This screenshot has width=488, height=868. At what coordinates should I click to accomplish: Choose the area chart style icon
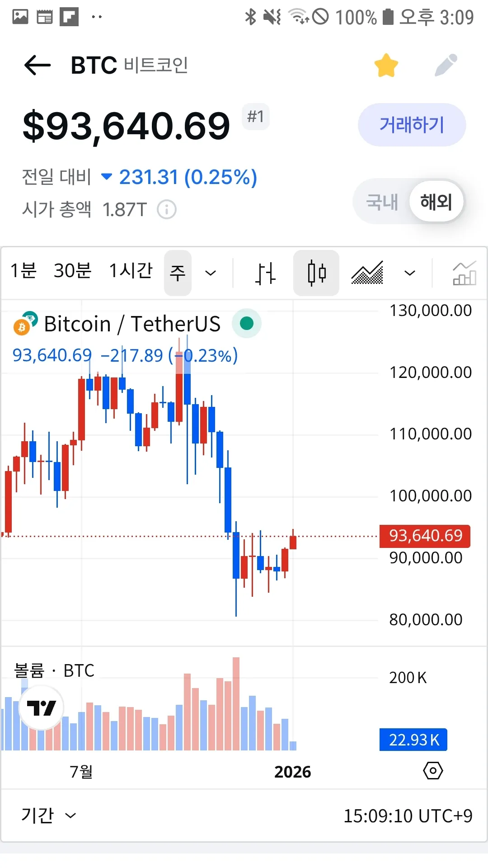[x=367, y=273]
